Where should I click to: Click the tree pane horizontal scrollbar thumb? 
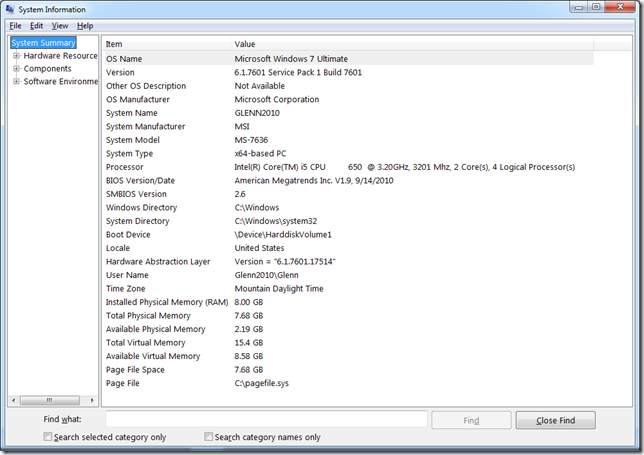click(50, 400)
